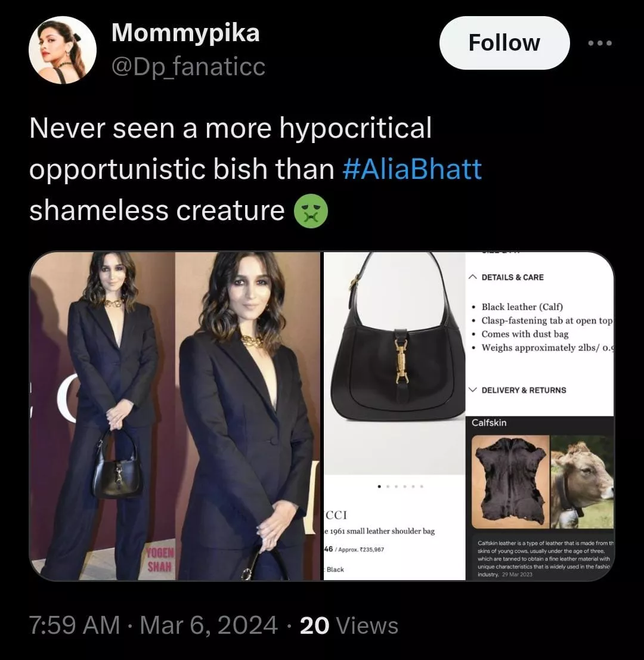Open the #AliaBhatt hashtag
The height and width of the screenshot is (660, 644).
[412, 169]
